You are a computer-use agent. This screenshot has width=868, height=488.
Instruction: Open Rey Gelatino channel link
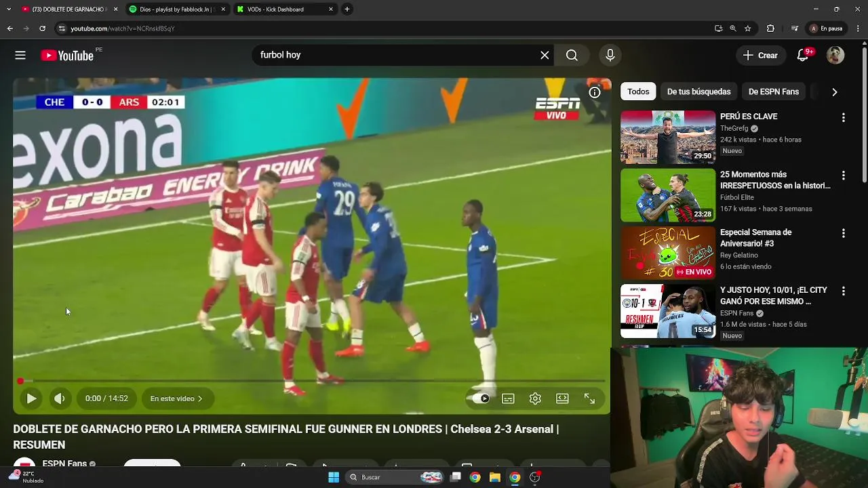coord(739,255)
